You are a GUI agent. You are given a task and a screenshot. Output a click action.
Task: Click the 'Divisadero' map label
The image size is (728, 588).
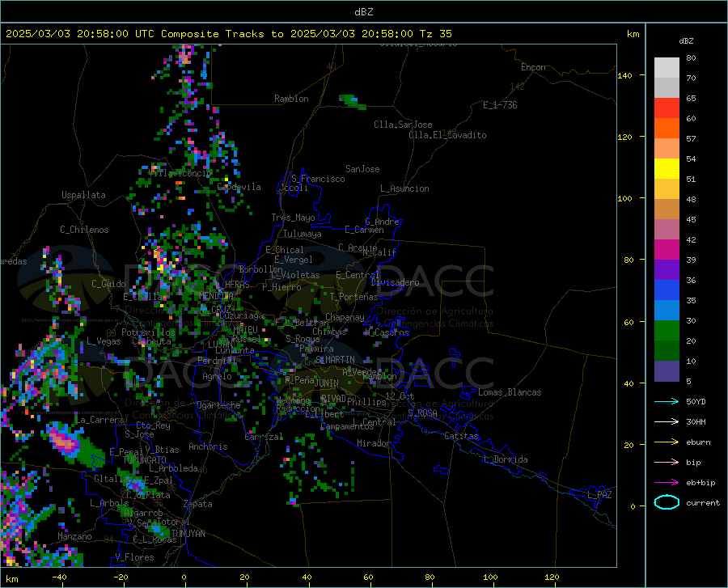[x=395, y=282]
